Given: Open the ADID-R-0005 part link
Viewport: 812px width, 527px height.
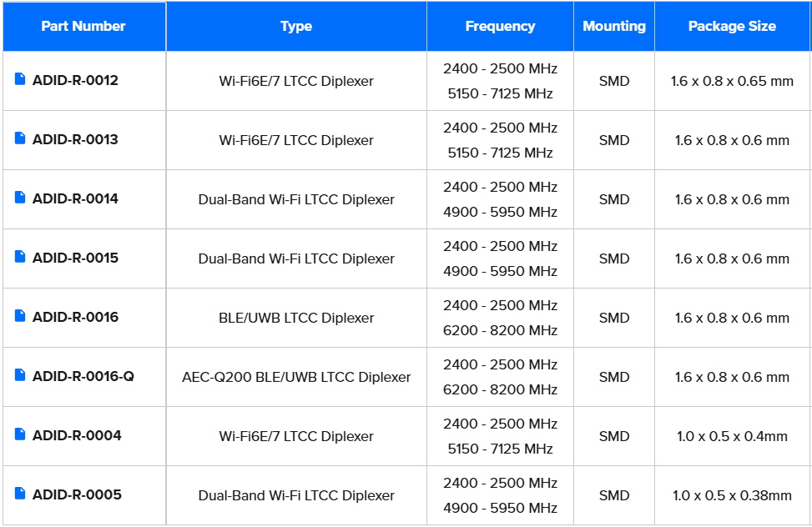Looking at the screenshot, I should pyautogui.click(x=77, y=495).
